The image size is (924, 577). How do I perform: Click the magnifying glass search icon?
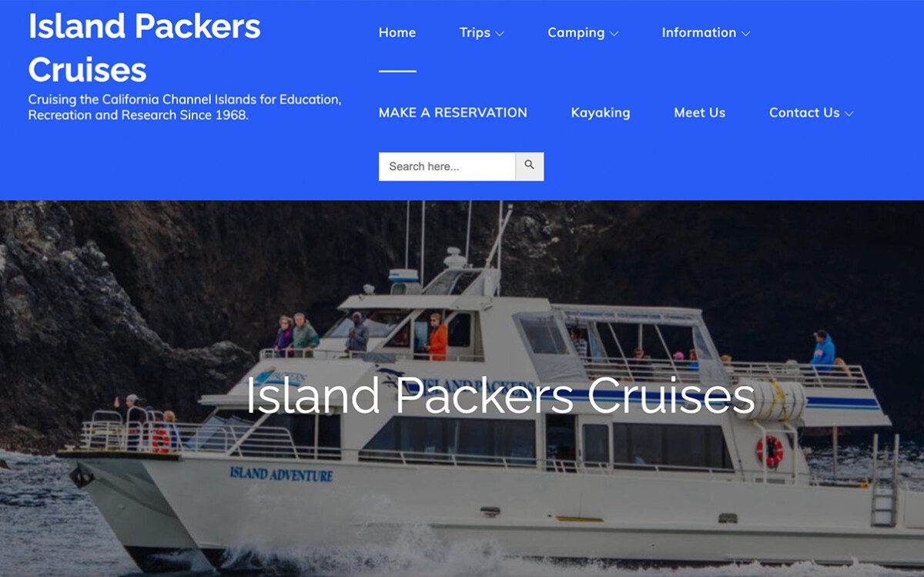[x=530, y=166]
